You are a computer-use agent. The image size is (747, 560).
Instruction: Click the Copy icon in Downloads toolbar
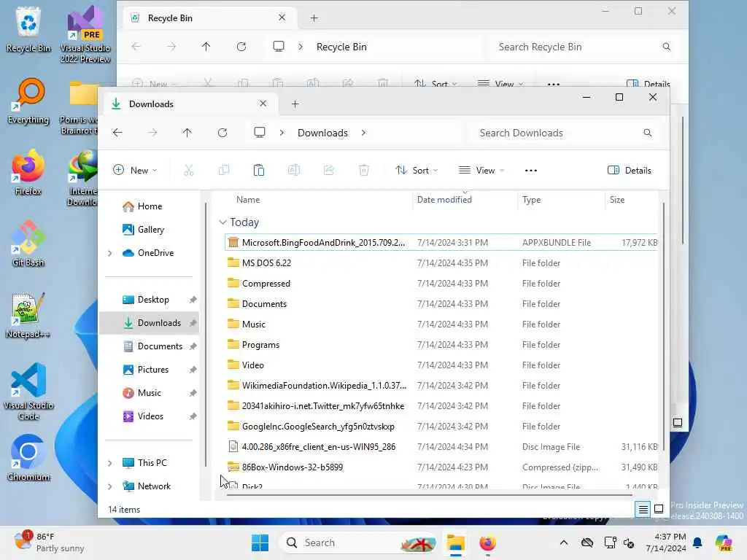223,170
